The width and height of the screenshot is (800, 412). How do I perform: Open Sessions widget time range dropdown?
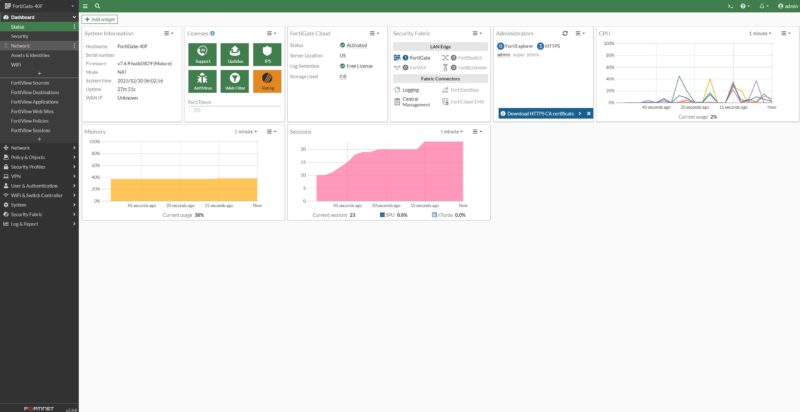(x=452, y=132)
